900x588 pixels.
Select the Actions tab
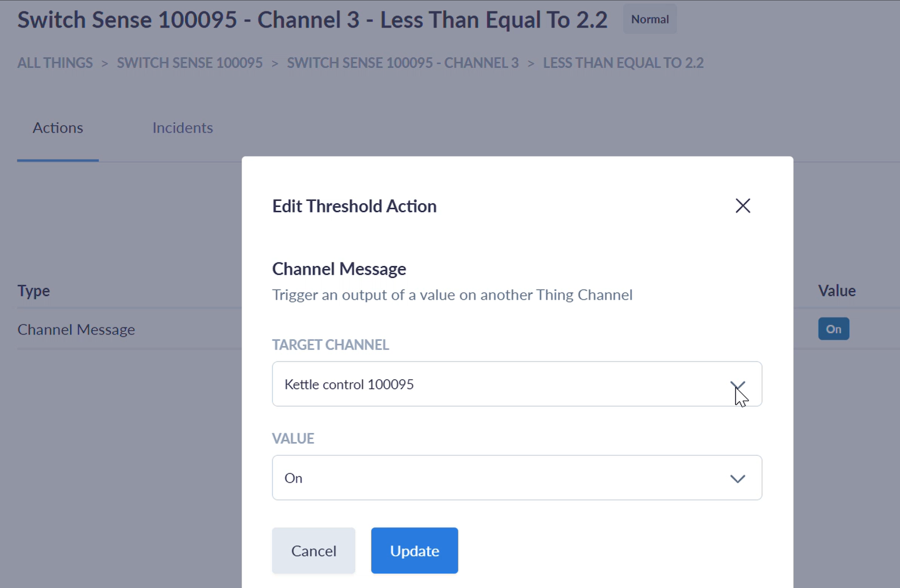pyautogui.click(x=58, y=128)
